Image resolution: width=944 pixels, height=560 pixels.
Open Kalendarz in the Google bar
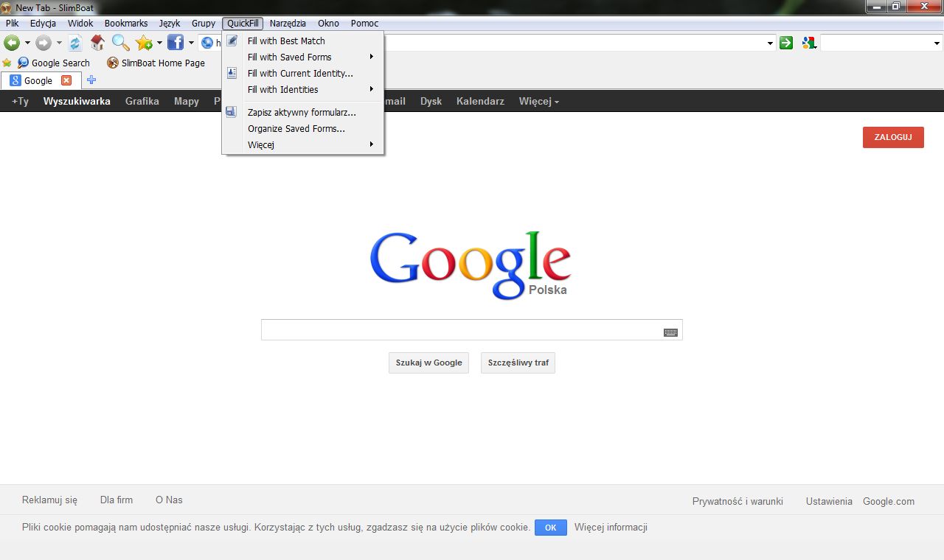coord(480,101)
